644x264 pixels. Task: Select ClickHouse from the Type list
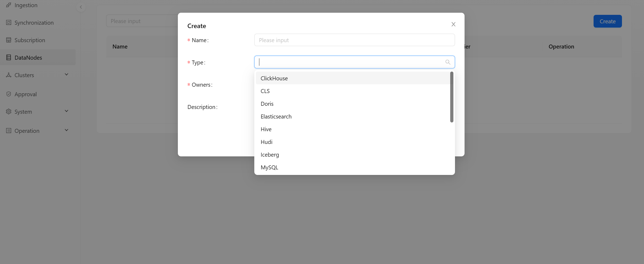274,78
